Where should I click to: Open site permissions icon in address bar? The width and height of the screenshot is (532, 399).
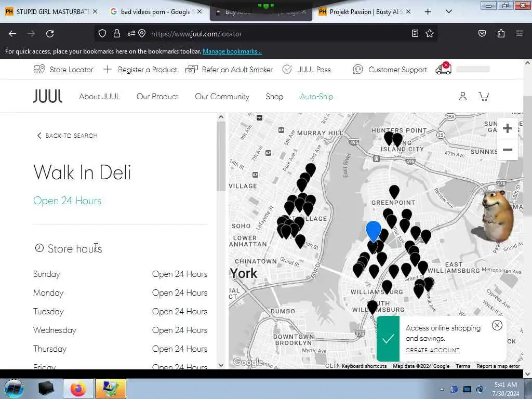click(x=131, y=34)
